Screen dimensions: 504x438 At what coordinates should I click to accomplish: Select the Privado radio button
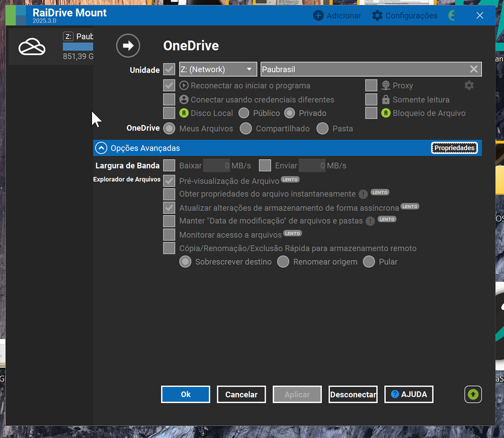tap(289, 113)
